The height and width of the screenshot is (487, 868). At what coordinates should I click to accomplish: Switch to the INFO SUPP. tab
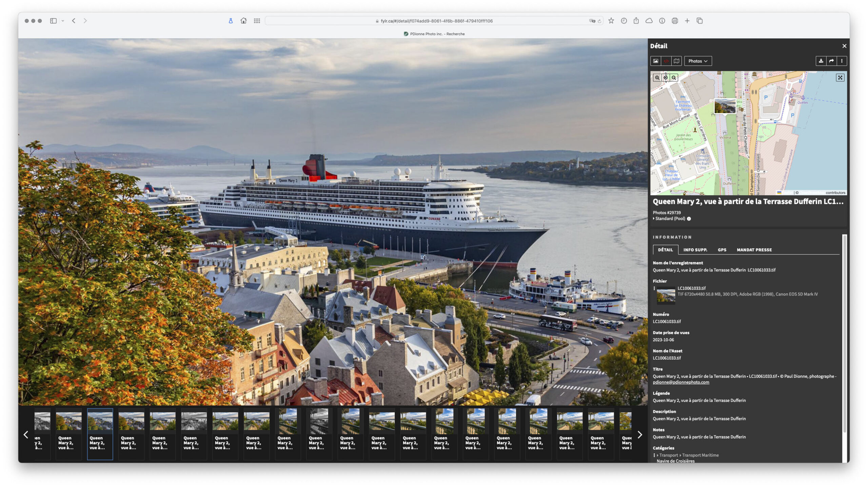click(x=695, y=250)
